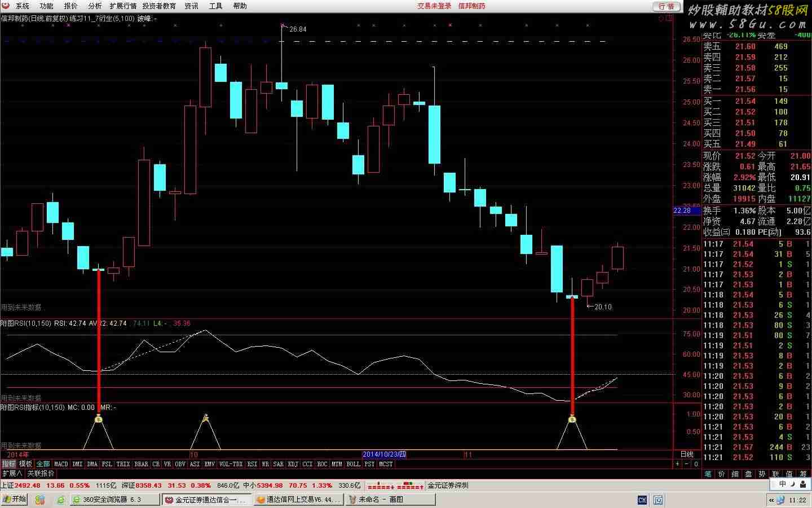Click the CH language indicator in the taskbar
This screenshot has width=812, height=508.
point(642,500)
